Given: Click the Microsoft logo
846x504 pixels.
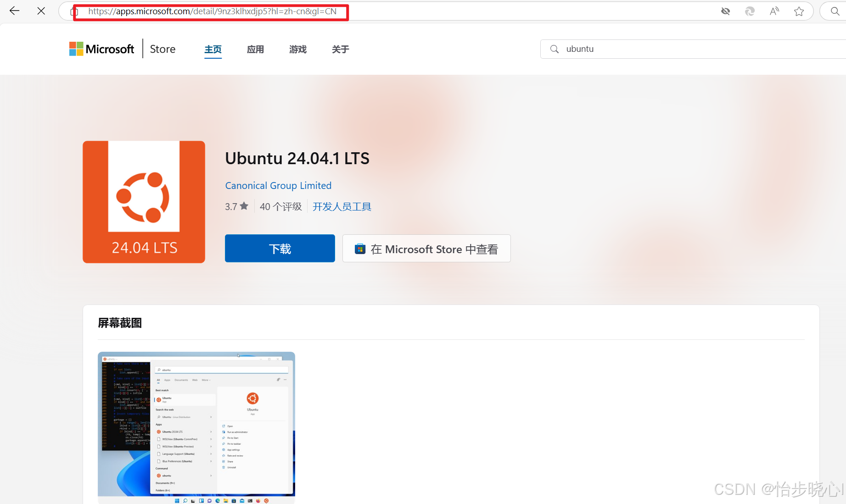Looking at the screenshot, I should coord(101,49).
